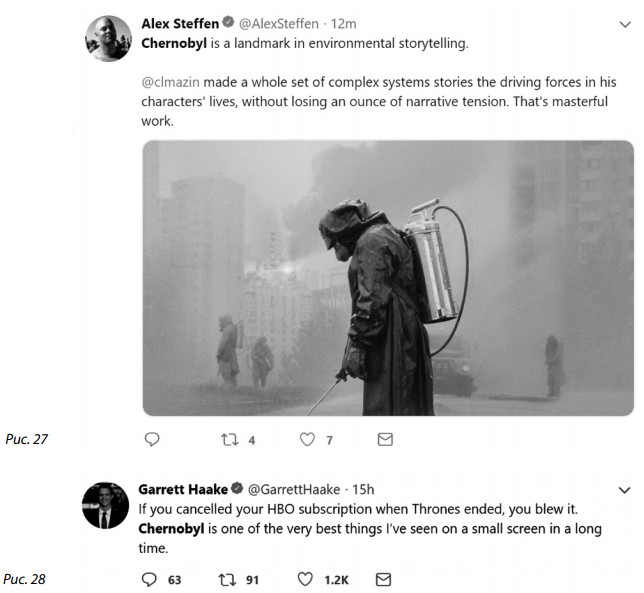Open the chevron menu on Alex Steffen's tweet
Screen dimensions: 644x593
click(625, 24)
